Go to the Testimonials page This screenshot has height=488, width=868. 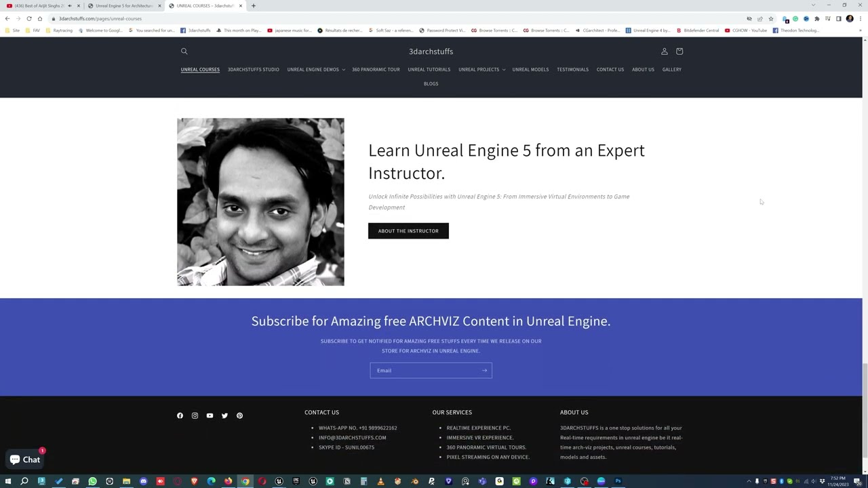(x=572, y=69)
